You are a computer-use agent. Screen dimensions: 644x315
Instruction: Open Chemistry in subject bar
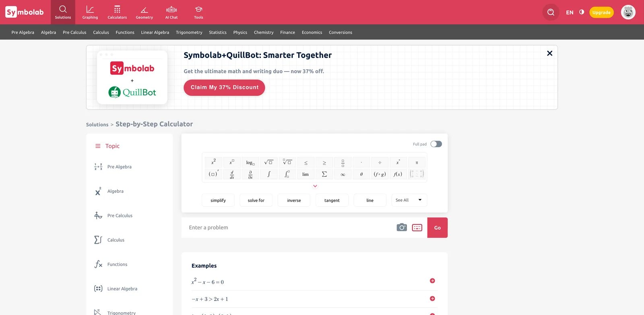(x=264, y=32)
